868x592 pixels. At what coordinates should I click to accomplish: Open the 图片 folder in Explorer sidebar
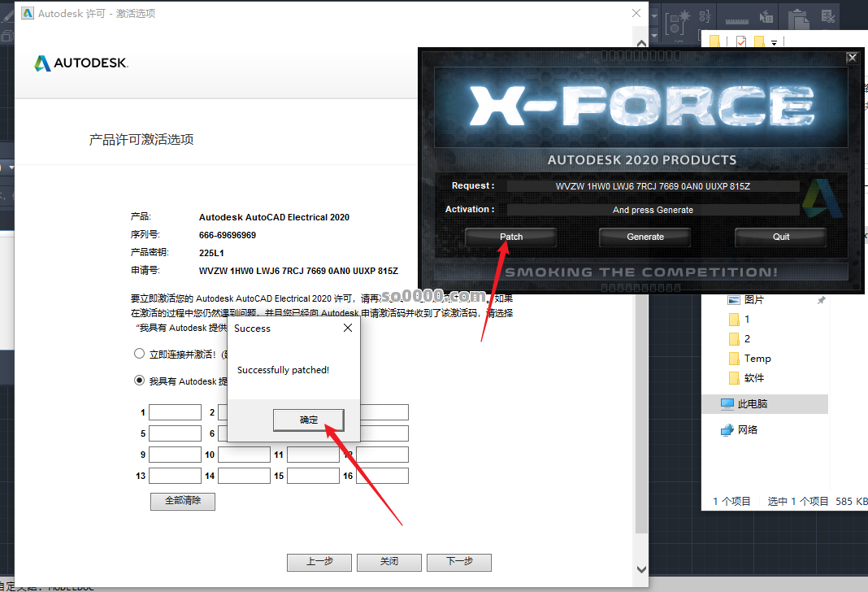coord(745,299)
